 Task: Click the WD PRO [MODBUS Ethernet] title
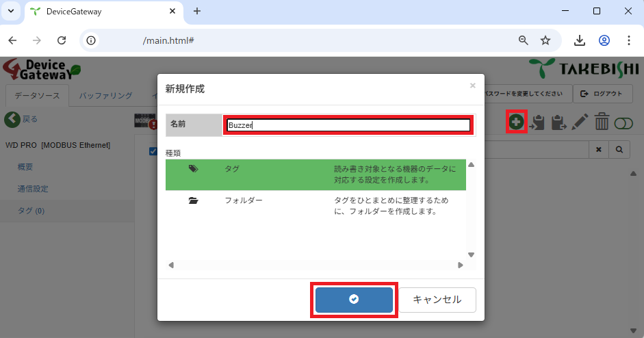pyautogui.click(x=58, y=145)
